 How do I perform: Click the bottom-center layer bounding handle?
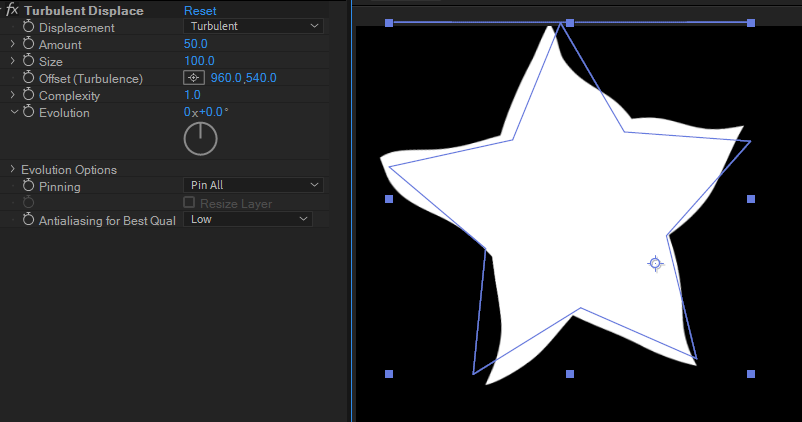point(570,374)
